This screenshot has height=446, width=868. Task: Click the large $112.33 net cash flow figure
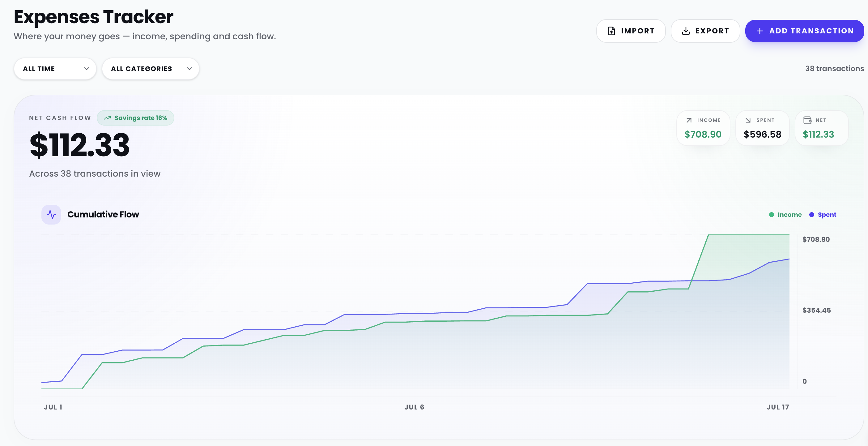point(79,145)
